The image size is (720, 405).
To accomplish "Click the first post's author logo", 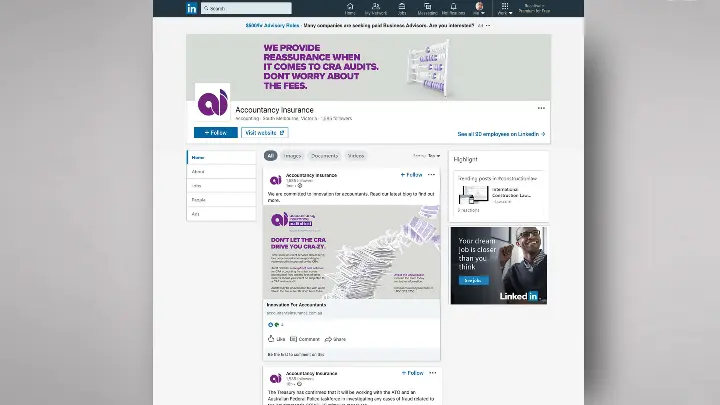I will point(276,180).
